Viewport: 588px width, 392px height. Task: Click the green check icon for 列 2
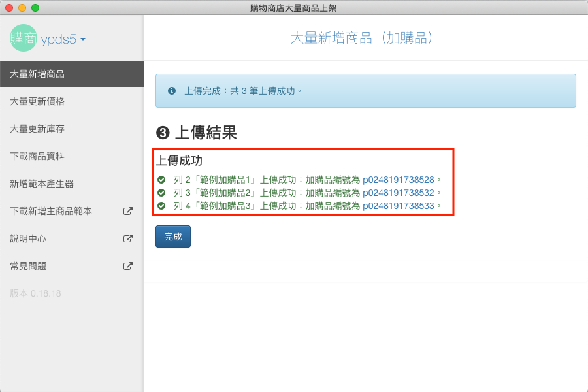pyautogui.click(x=161, y=180)
